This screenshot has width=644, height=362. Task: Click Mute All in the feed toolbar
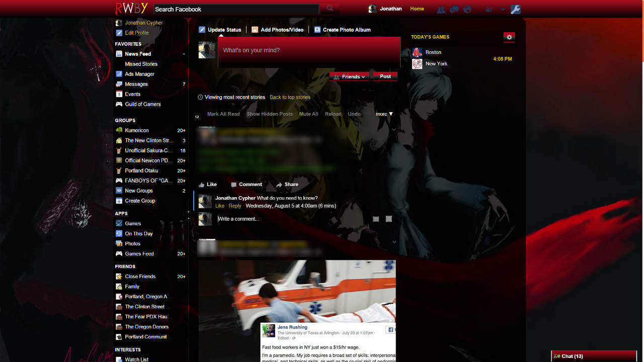[x=308, y=114]
